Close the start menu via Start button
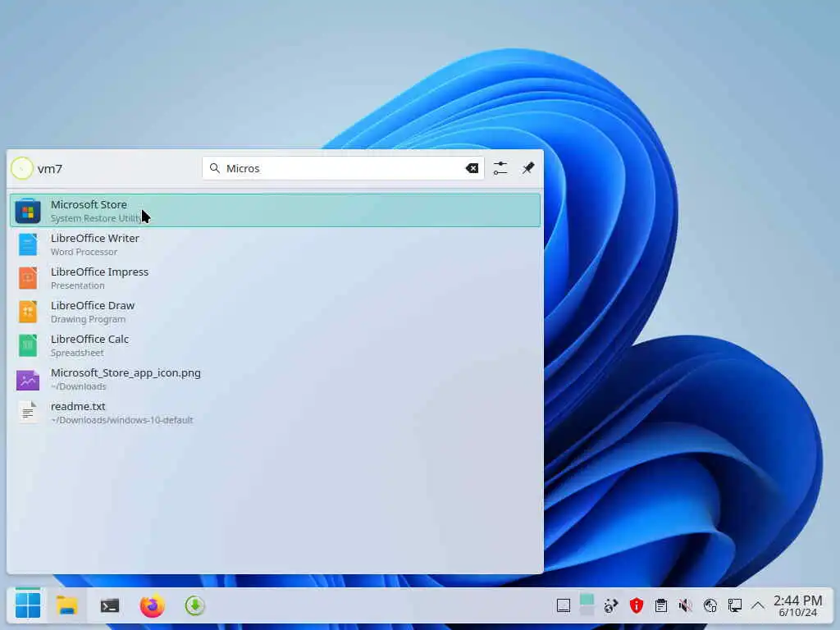840x630 pixels. (28, 605)
